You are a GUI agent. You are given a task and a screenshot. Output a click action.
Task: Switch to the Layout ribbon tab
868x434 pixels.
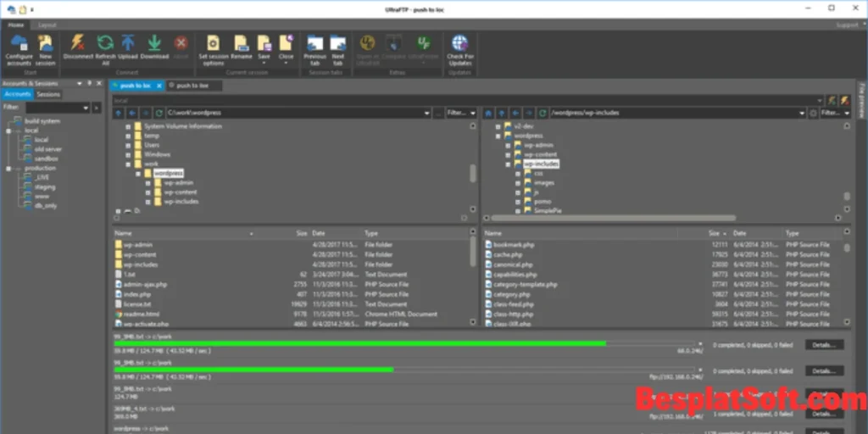coord(47,25)
